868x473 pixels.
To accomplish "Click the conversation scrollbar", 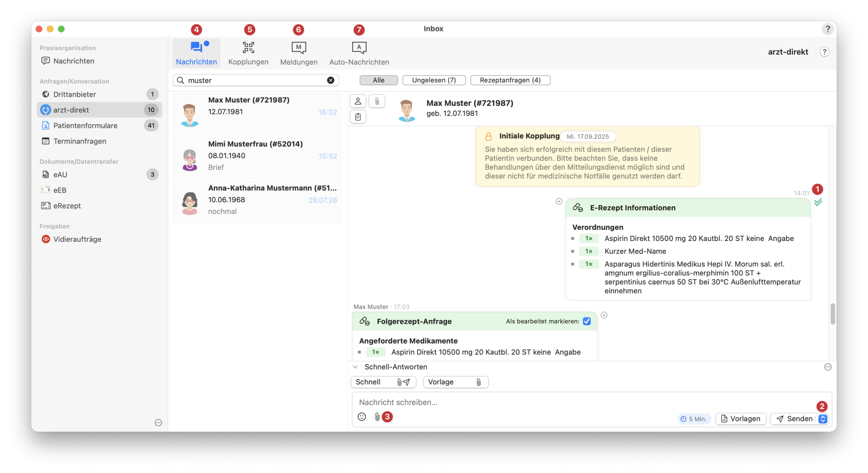I will coord(833,314).
